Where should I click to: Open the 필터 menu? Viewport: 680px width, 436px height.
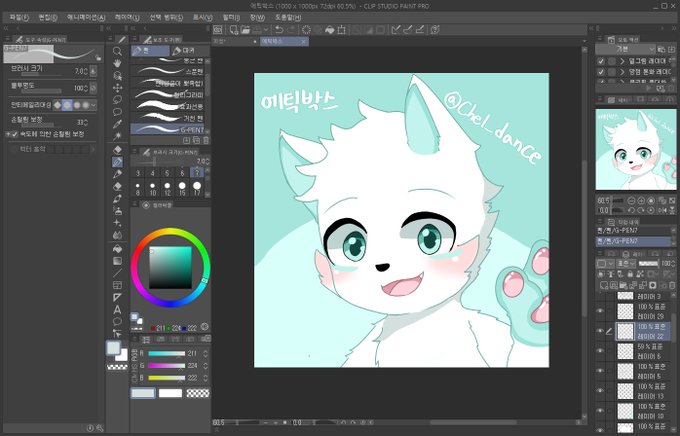[231, 17]
